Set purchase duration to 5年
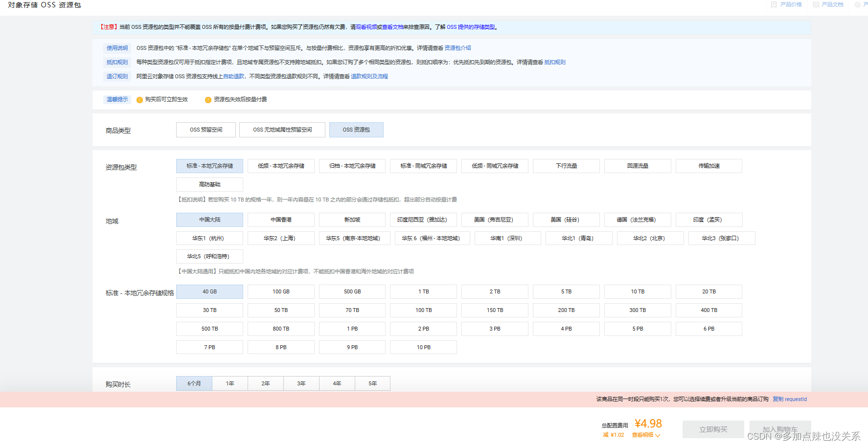The height and width of the screenshot is (446, 868). pyautogui.click(x=373, y=383)
